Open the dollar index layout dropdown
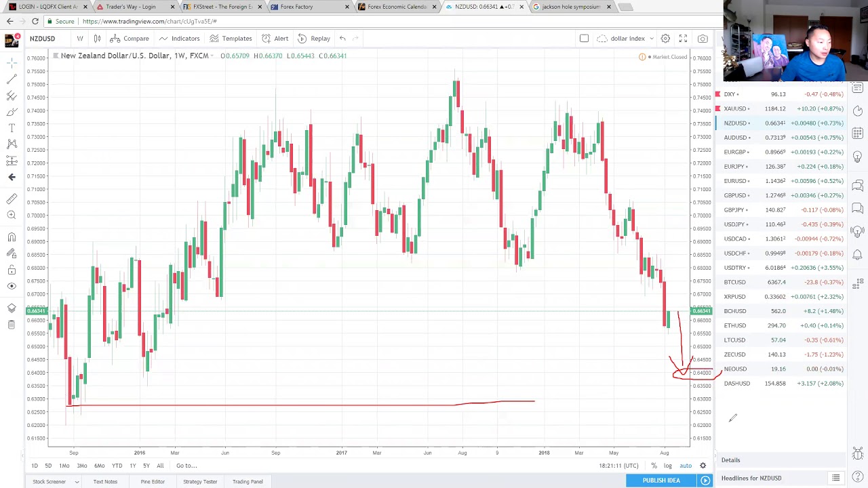The image size is (868, 488). 625,39
